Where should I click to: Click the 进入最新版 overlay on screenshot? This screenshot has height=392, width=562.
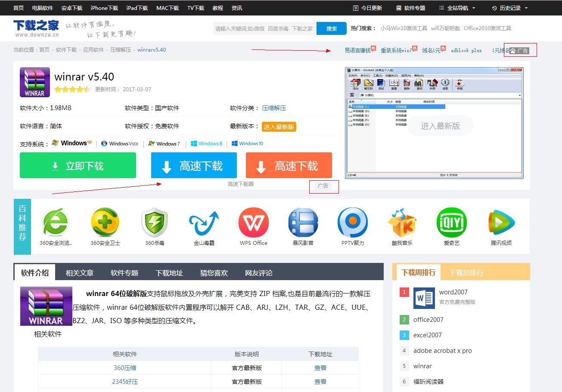pyautogui.click(x=441, y=126)
